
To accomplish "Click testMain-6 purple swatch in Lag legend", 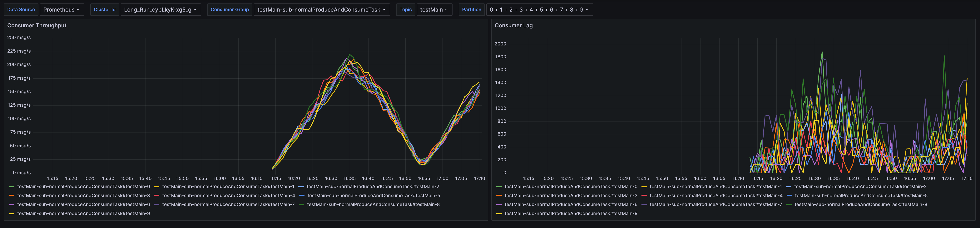I will (499, 204).
